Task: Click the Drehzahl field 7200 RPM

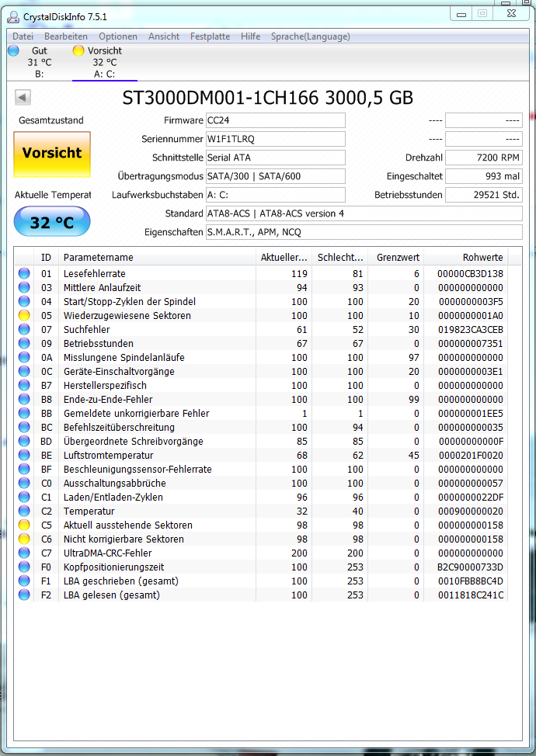Action: coord(483,158)
